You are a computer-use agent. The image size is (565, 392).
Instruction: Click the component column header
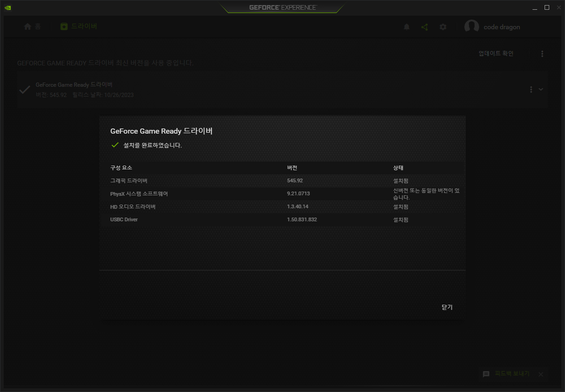(121, 167)
